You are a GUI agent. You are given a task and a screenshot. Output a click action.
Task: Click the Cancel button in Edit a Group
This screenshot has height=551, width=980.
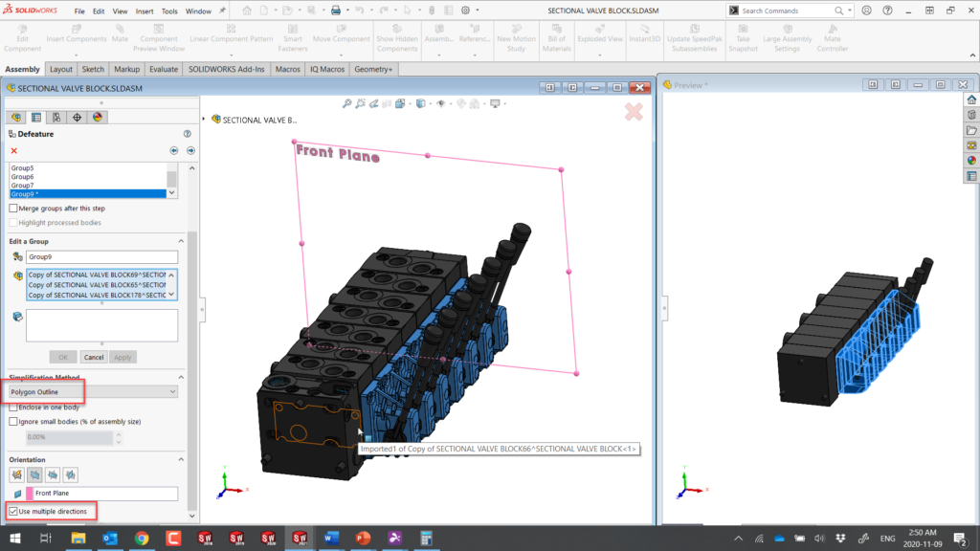94,358
